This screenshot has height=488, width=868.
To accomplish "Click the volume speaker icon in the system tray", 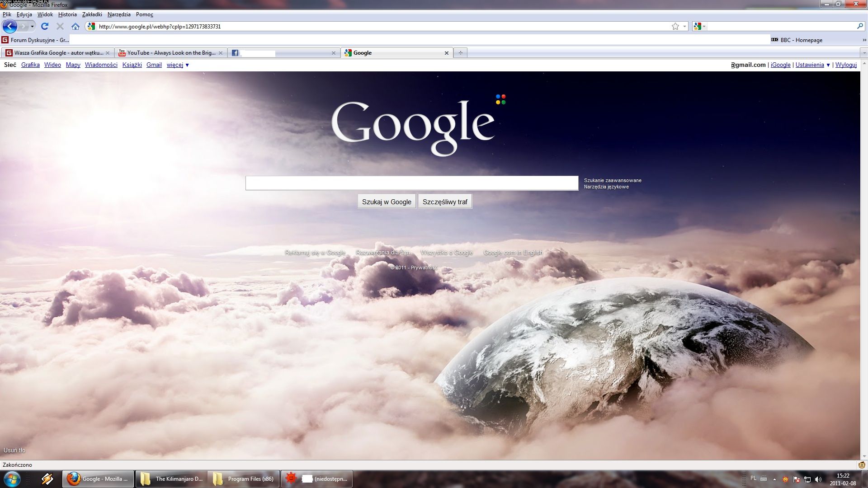I will pos(818,479).
